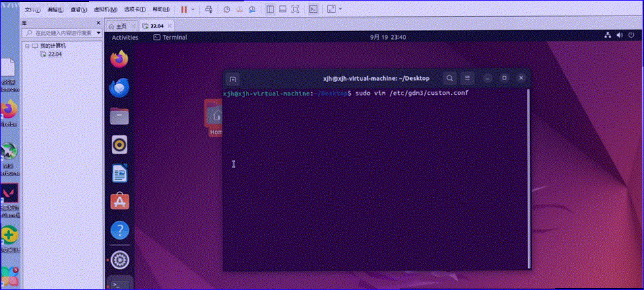Open the dropdown arrow next to the pause button
This screenshot has height=290, width=644.
click(193, 9)
